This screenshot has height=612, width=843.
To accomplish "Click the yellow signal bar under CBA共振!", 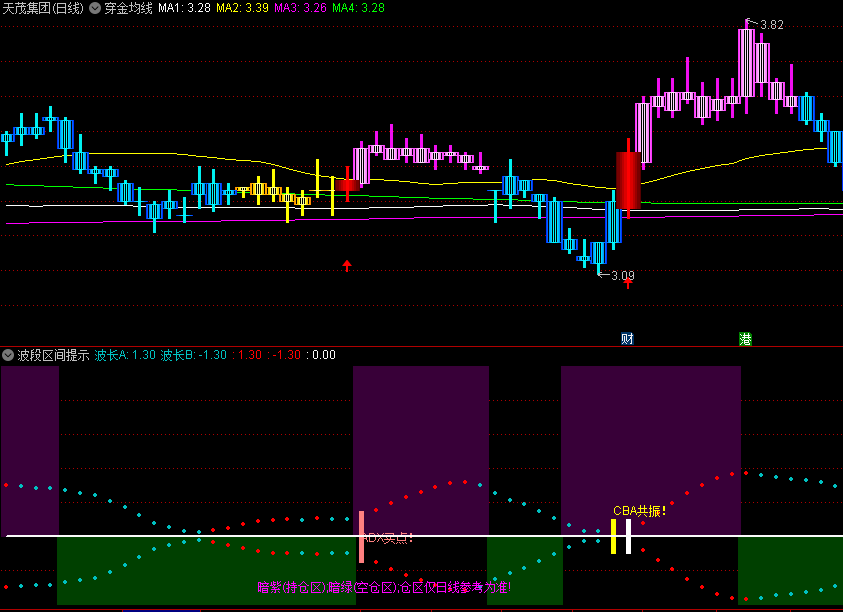I will (x=613, y=536).
